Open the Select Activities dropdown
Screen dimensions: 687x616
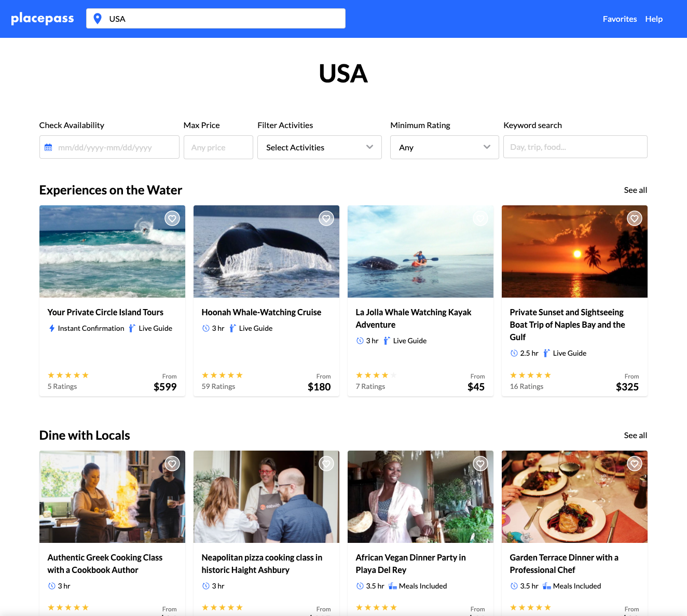pos(319,147)
